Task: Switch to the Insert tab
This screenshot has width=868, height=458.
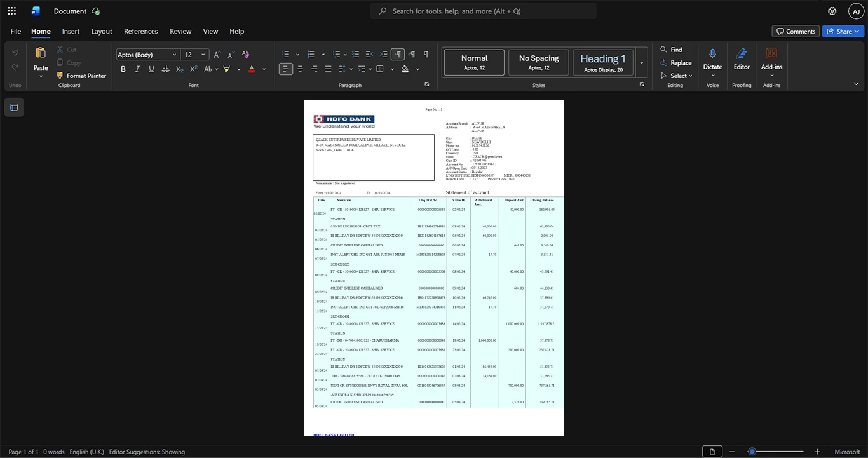Action: pos(71,31)
